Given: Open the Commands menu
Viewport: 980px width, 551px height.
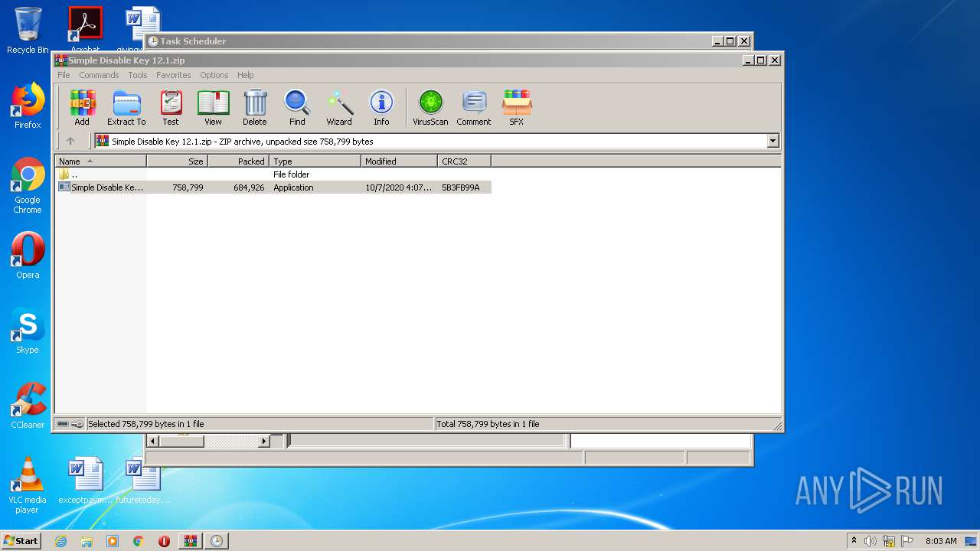Looking at the screenshot, I should point(99,75).
